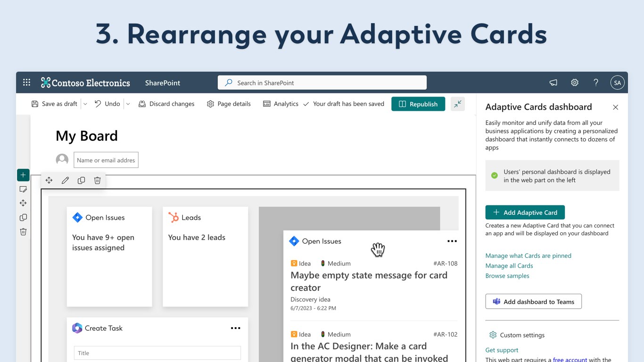Click the Republish button

[x=418, y=104]
